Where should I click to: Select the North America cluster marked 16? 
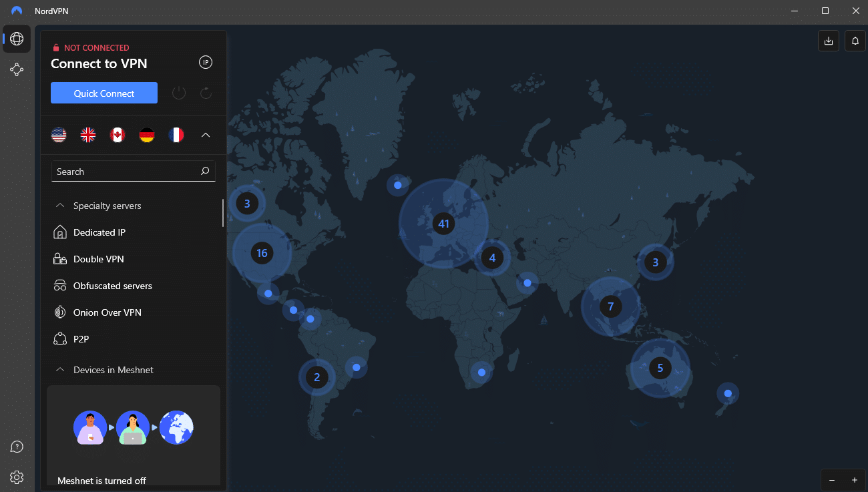tap(262, 253)
